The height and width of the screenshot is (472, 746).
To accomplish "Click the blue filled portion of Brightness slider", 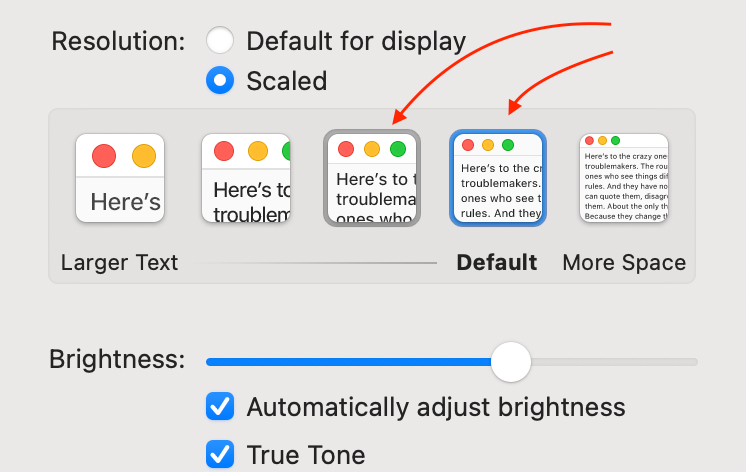I will coord(350,361).
